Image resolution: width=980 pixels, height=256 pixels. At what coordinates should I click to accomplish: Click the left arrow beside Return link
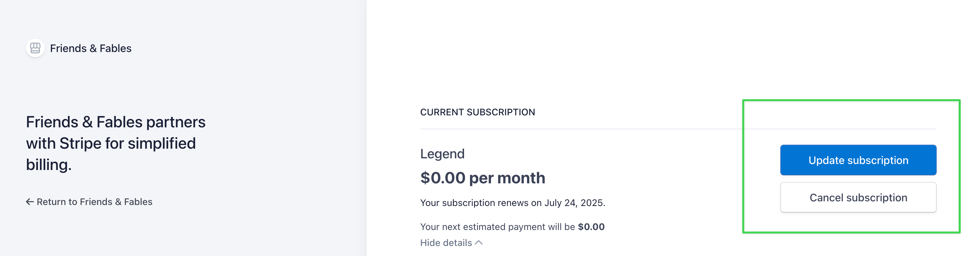point(30,202)
